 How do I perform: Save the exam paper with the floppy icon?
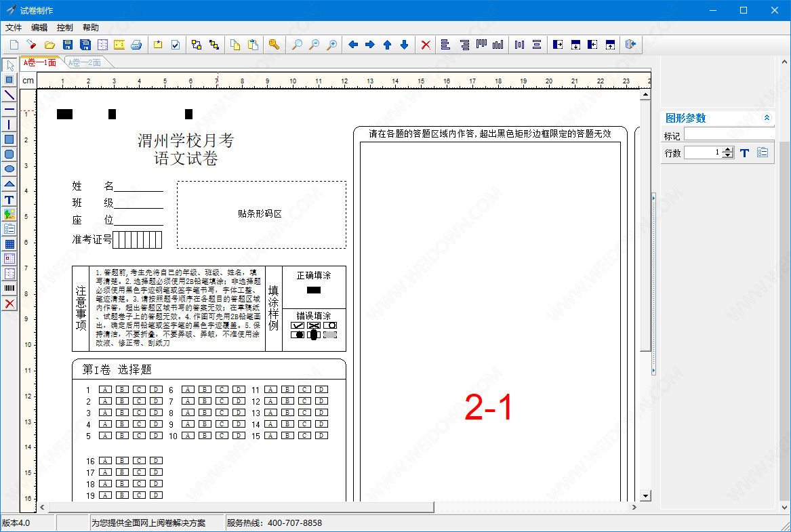[x=68, y=45]
